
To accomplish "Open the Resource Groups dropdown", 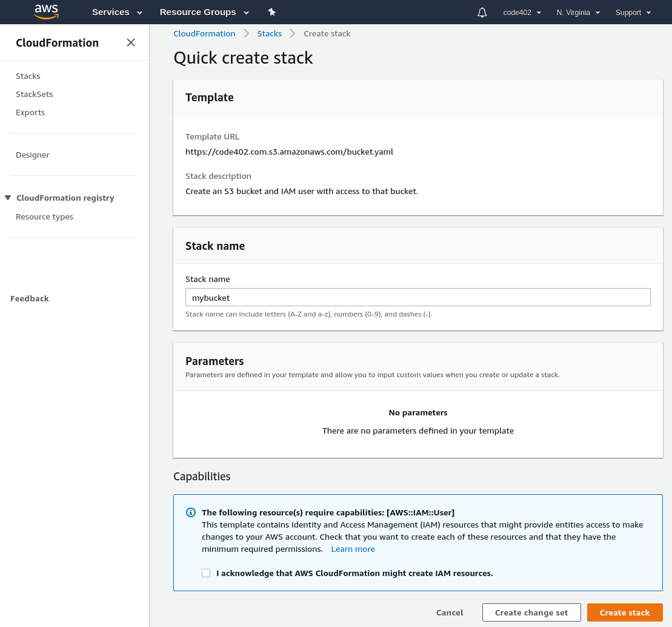I will coord(204,12).
